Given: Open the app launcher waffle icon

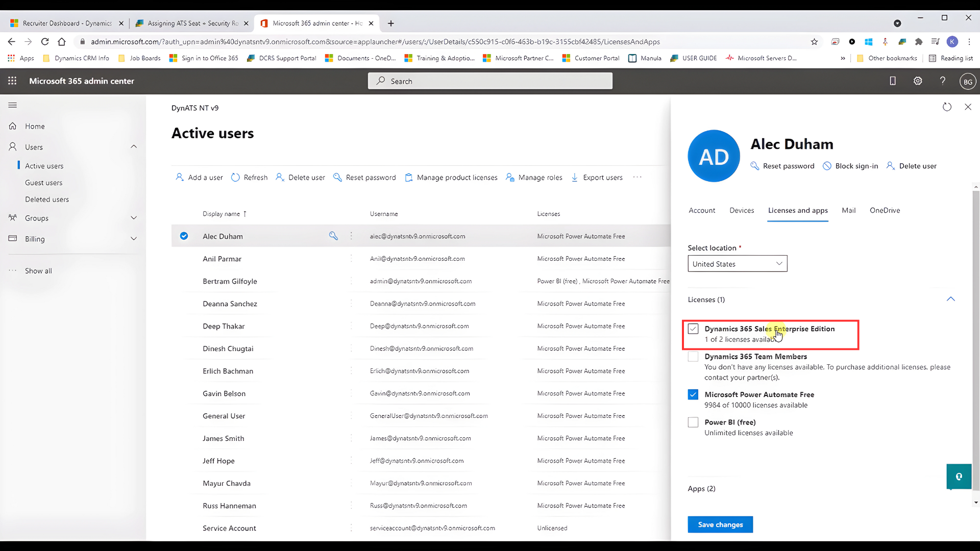Looking at the screenshot, I should 12,81.
